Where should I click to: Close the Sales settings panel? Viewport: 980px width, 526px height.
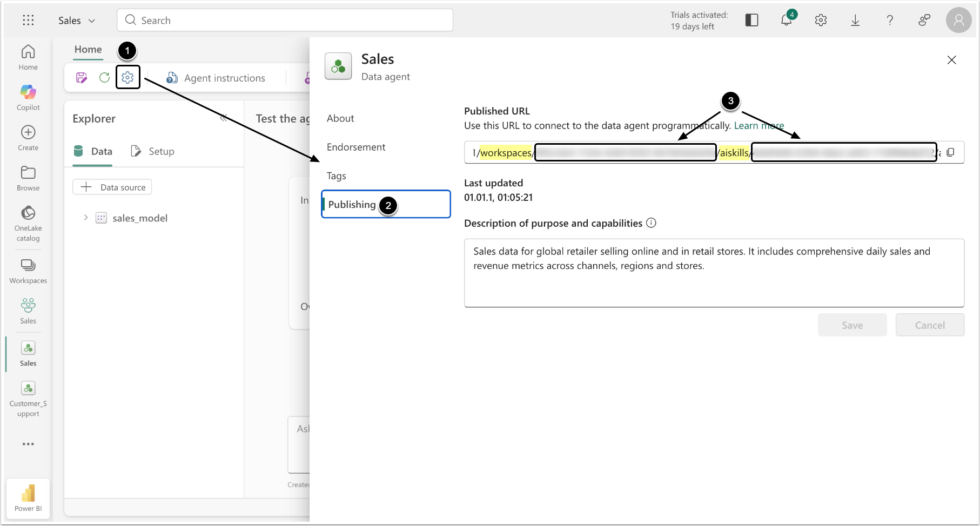[x=952, y=60]
